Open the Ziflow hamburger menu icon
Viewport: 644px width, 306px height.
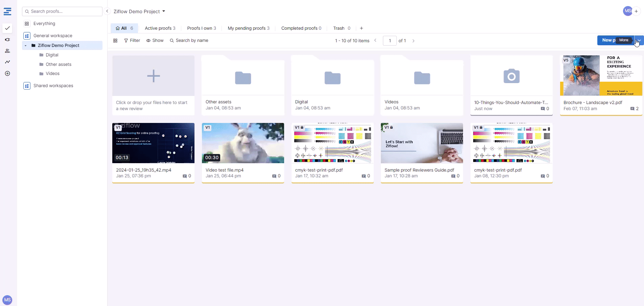[7, 11]
